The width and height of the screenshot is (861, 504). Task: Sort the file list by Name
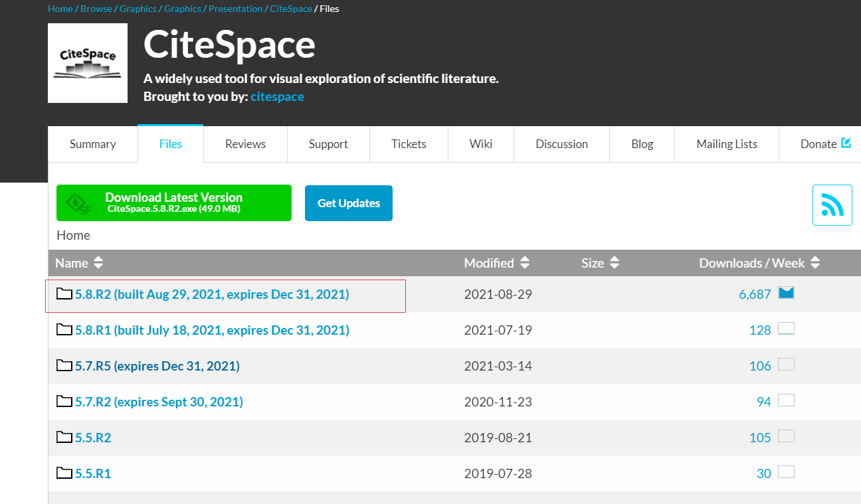79,263
